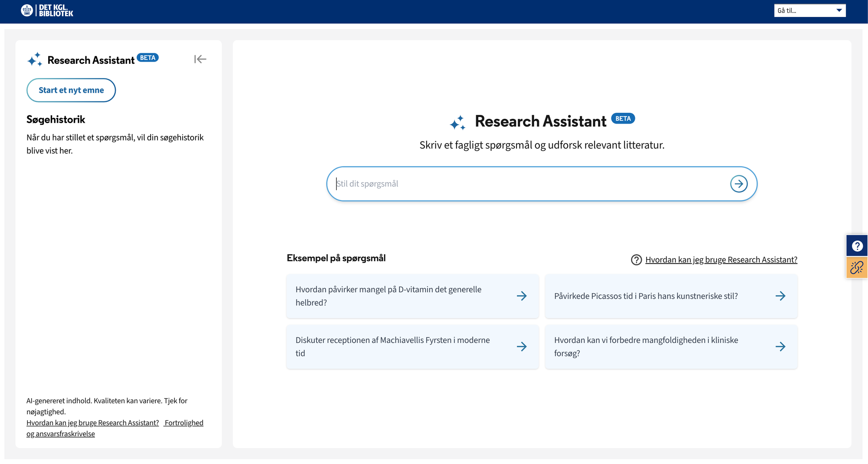Open 'Hvordan kan jeg bruge Research Assistant?' link in main panel
This screenshot has height=464, width=868.
tap(721, 260)
